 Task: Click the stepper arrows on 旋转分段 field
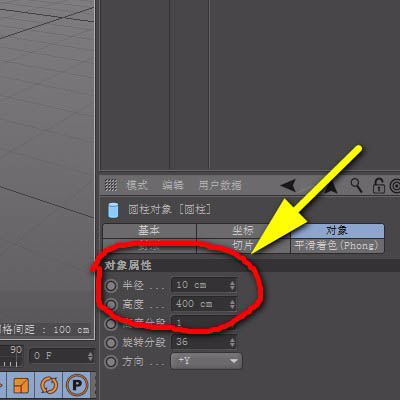click(232, 342)
